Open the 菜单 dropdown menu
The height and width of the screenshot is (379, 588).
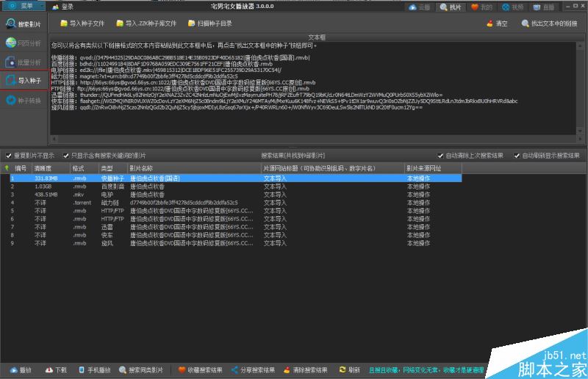24,6
